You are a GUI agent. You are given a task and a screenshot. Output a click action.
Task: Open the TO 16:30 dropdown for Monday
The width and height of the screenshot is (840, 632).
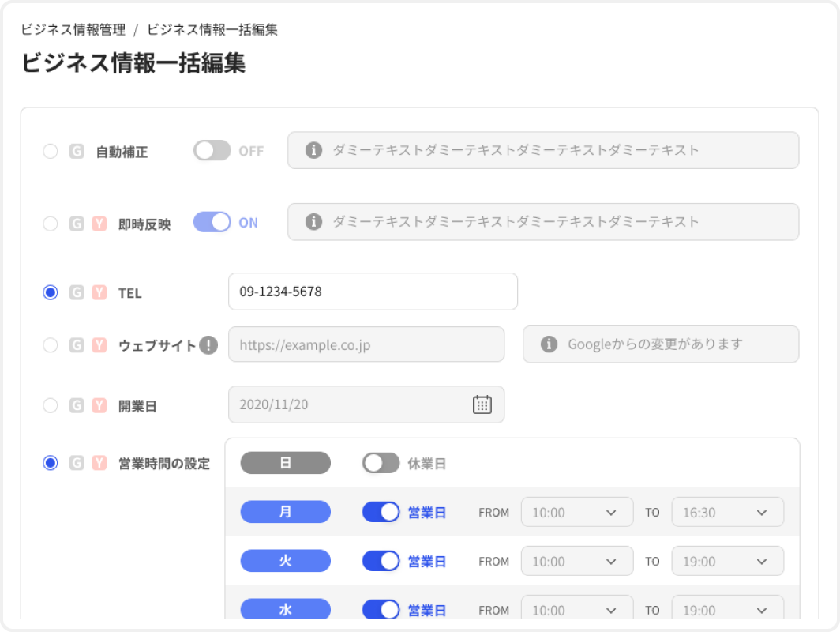(727, 512)
